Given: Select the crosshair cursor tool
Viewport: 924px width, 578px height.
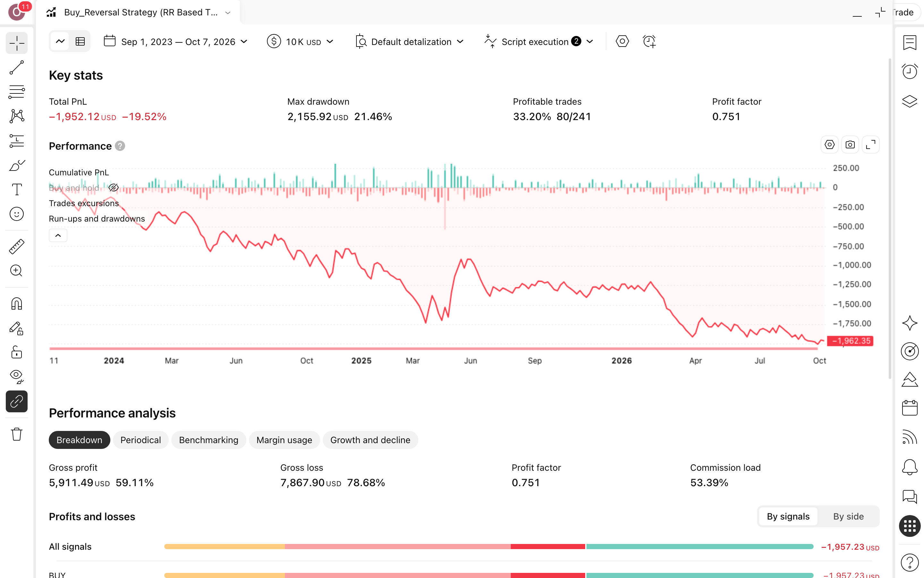Looking at the screenshot, I should coord(17,43).
